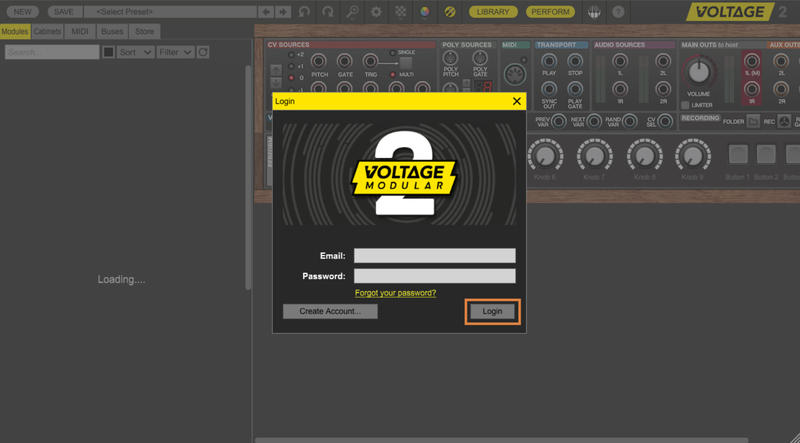The height and width of the screenshot is (443, 800).
Task: Click the 1L audio source jack
Action: (620, 61)
